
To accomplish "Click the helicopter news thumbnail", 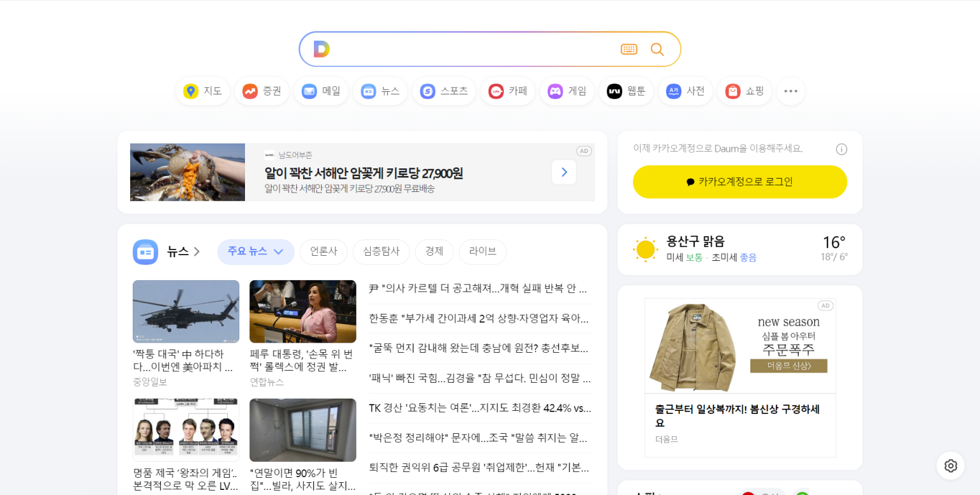I will pyautogui.click(x=186, y=311).
